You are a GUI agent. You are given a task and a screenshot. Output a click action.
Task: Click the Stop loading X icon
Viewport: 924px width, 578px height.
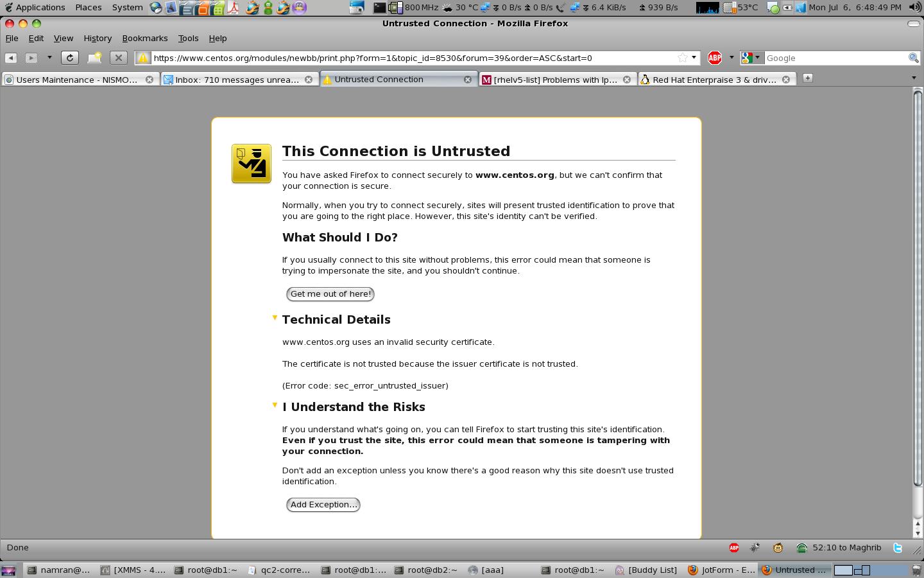click(118, 58)
